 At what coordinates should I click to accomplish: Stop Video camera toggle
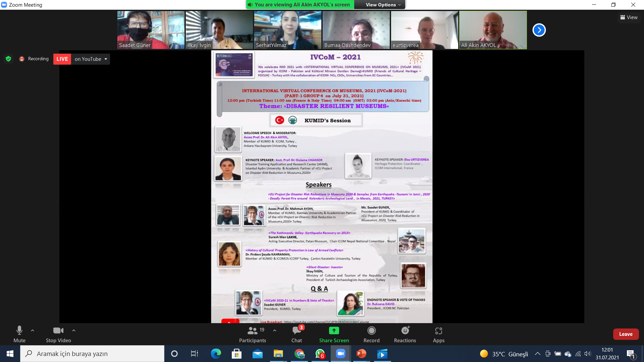coord(58,331)
